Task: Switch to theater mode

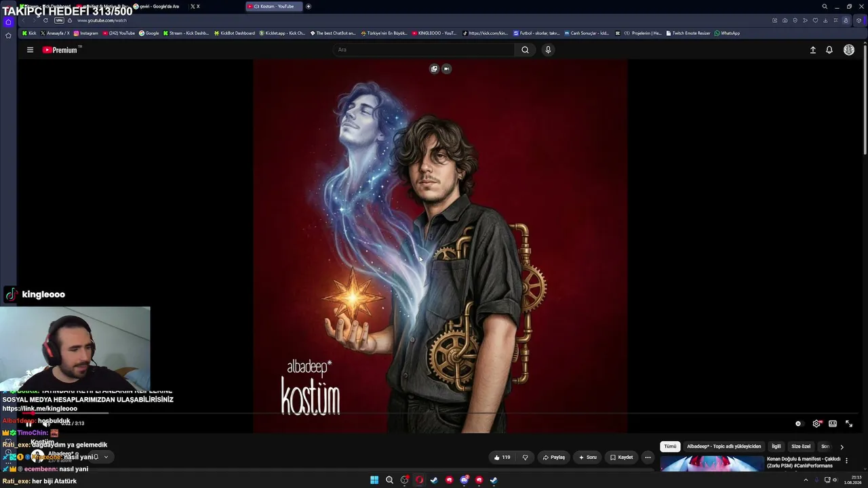Action: (833, 424)
